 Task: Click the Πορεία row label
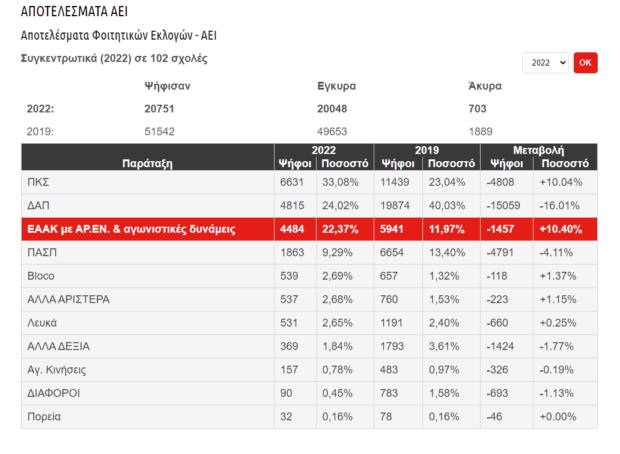[44, 416]
